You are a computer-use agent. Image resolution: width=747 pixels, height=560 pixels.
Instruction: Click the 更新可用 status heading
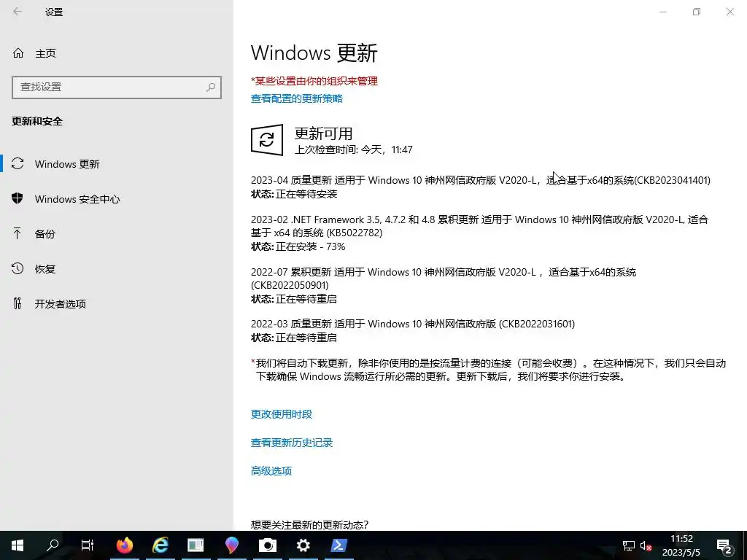(x=323, y=133)
